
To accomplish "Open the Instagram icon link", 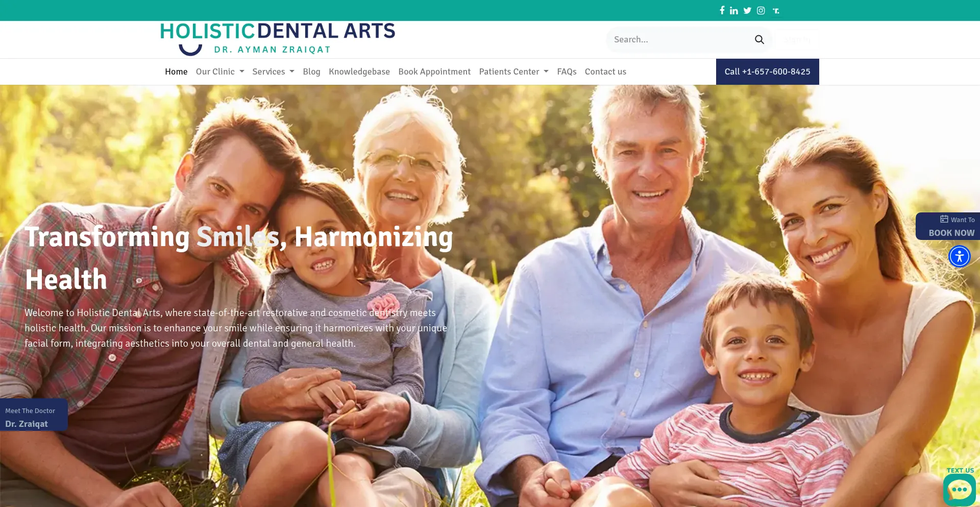I will pyautogui.click(x=761, y=11).
